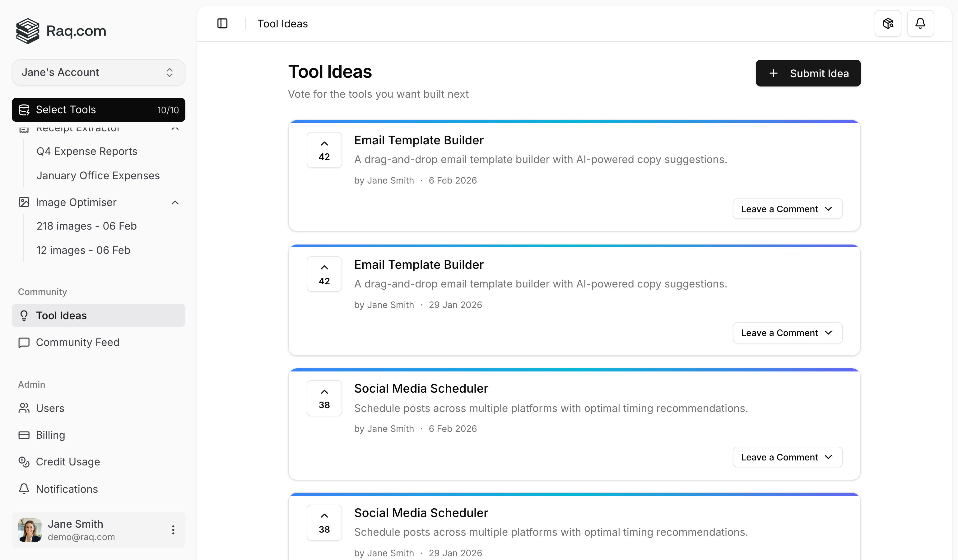This screenshot has height=560, width=958.
Task: Open the Community Feed chat icon
Action: pos(24,342)
